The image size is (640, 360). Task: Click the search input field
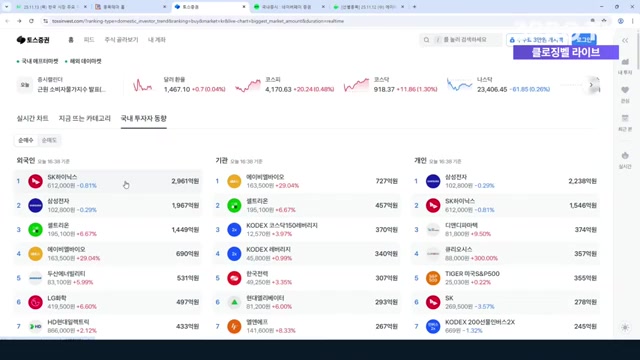[460, 40]
